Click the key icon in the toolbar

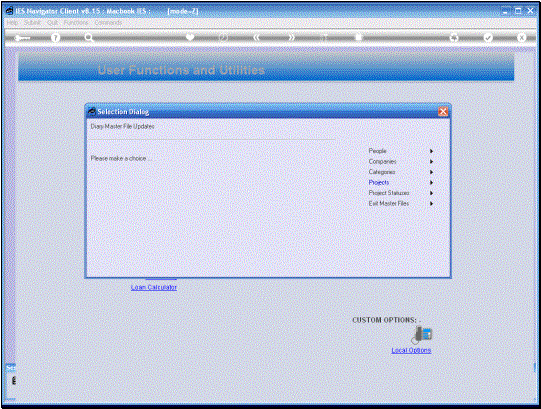[x=22, y=38]
